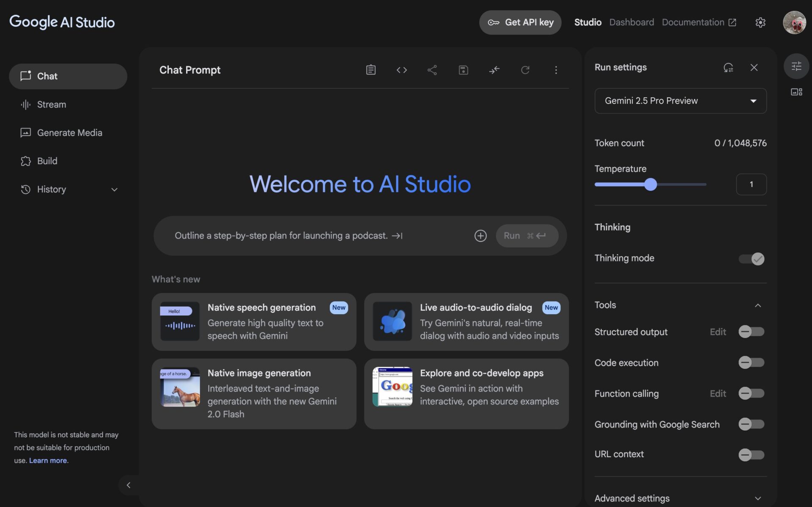This screenshot has width=812, height=507.
Task: Open the prompt gallery icon on right rail
Action: (x=796, y=92)
